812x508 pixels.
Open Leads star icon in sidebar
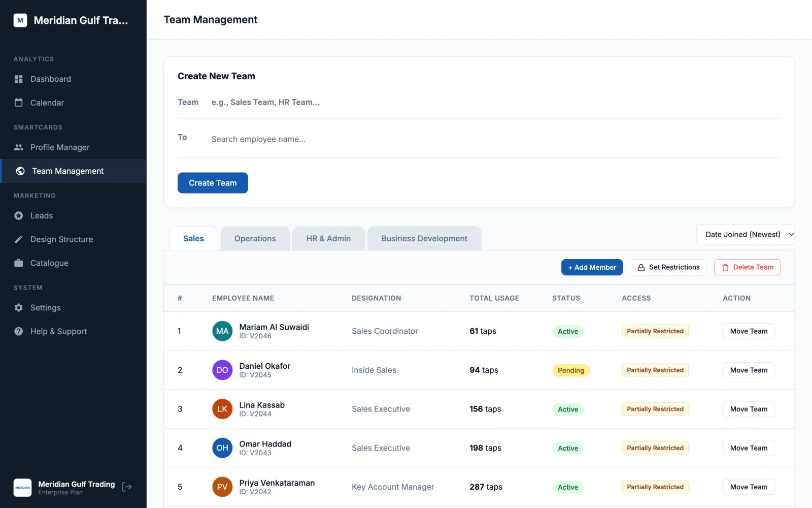19,216
